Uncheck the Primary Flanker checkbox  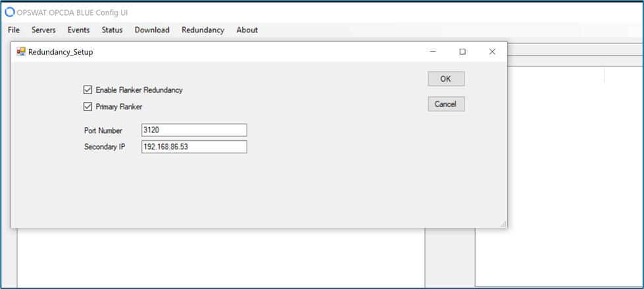tap(87, 107)
